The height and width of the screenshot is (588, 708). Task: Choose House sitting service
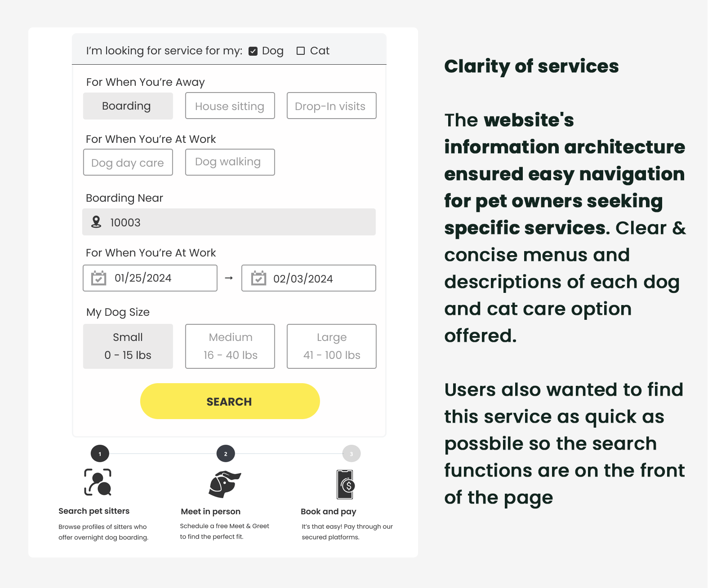[230, 106]
